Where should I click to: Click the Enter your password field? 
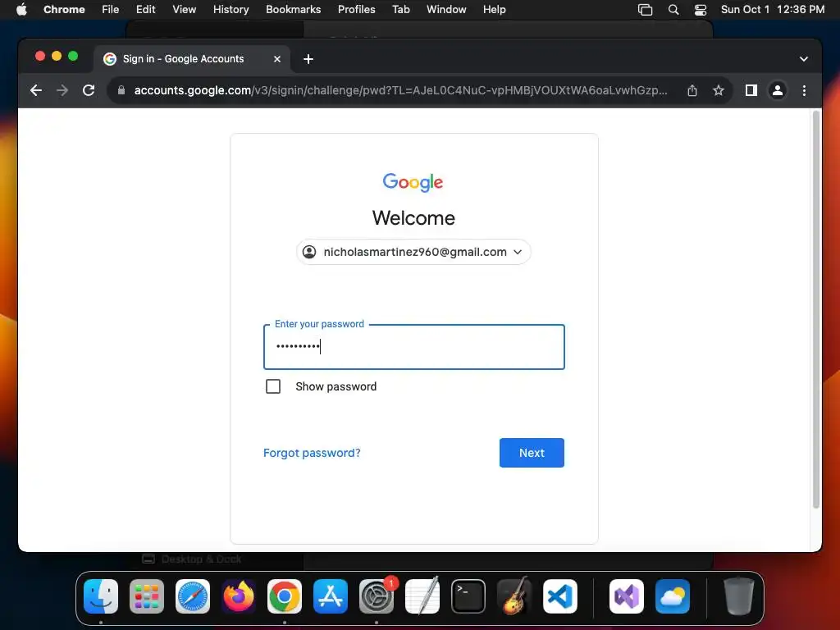414,347
